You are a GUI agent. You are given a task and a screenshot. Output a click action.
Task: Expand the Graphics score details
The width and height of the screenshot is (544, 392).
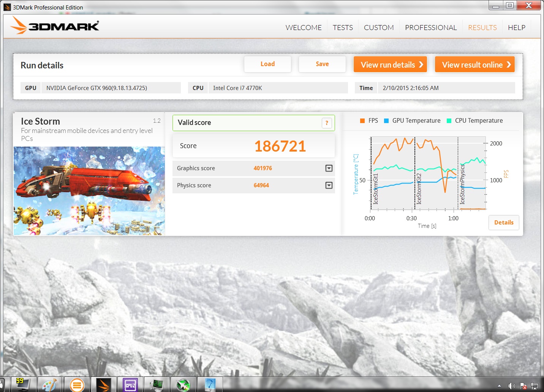point(329,168)
